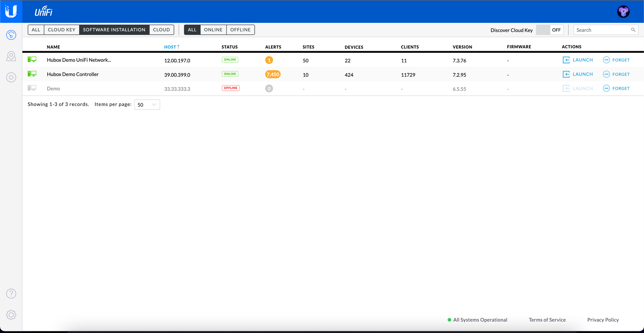Click Showing 1-3 of 3 records text
The height and width of the screenshot is (333, 644).
tap(58, 104)
